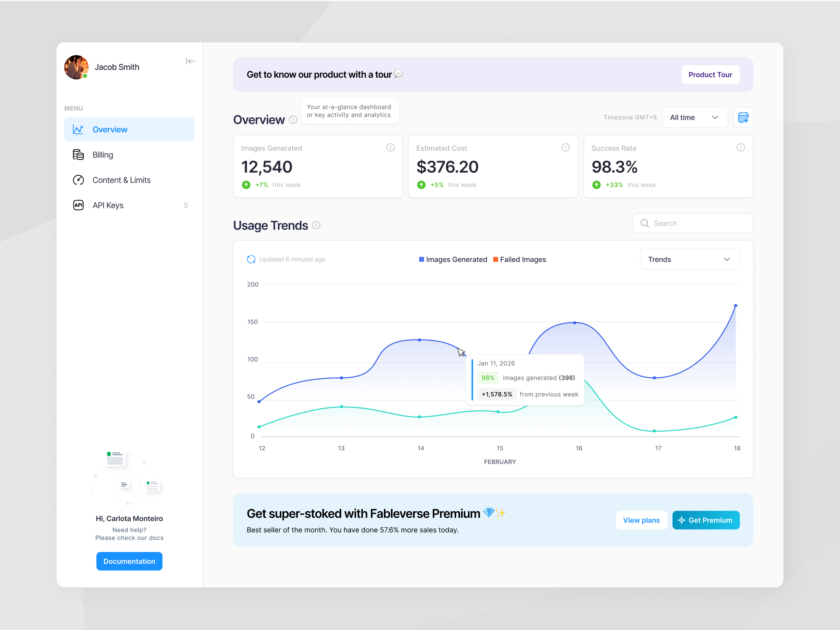Click the info icon on the Estimated Cost card
The width and height of the screenshot is (840, 630).
coord(566,148)
